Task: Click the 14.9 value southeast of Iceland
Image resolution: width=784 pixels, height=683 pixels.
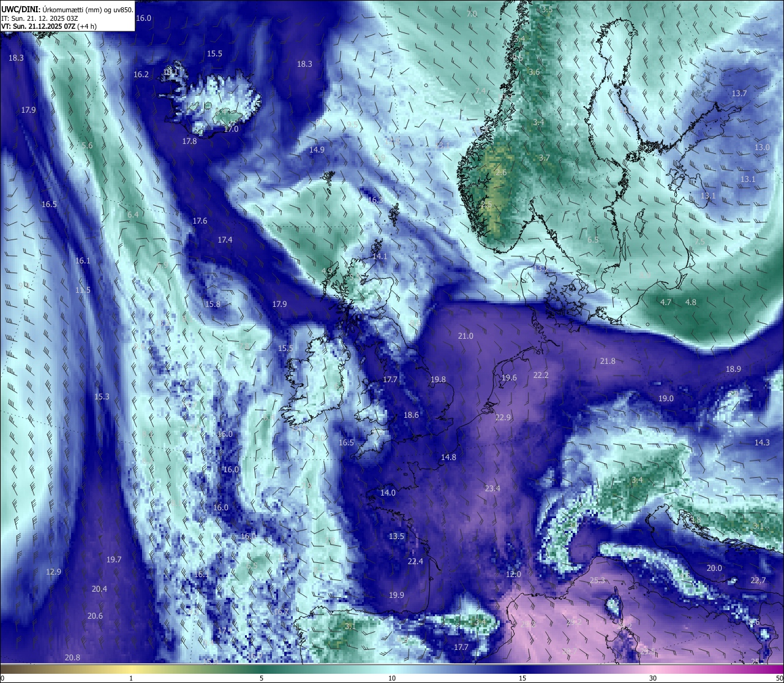Action: (317, 149)
